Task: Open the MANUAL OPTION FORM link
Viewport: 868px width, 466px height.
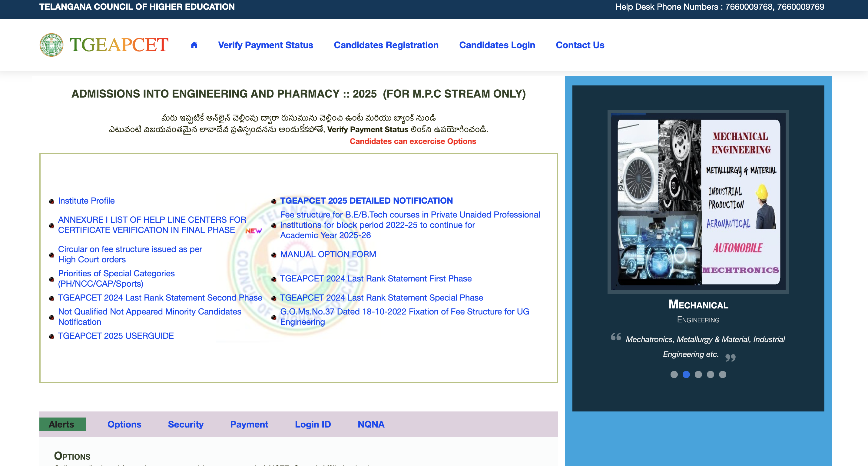Action: [x=328, y=254]
